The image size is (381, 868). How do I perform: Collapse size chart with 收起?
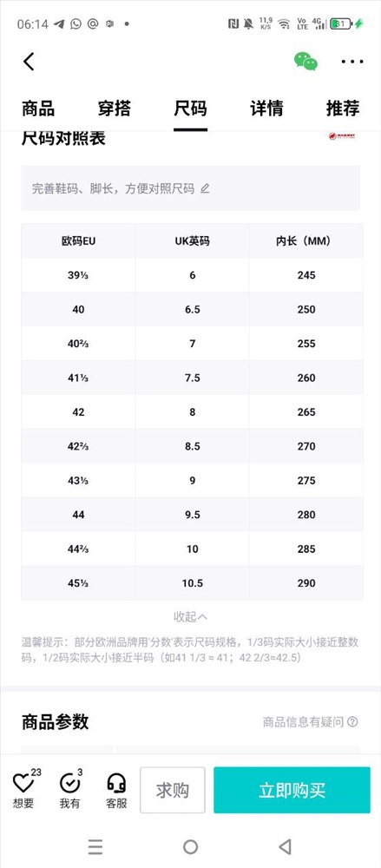tap(191, 616)
